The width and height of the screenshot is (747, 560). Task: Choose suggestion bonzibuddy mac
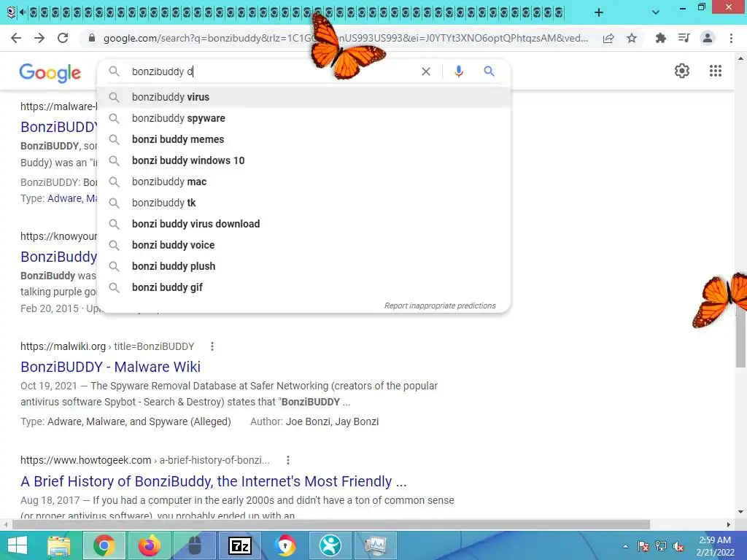point(304,182)
